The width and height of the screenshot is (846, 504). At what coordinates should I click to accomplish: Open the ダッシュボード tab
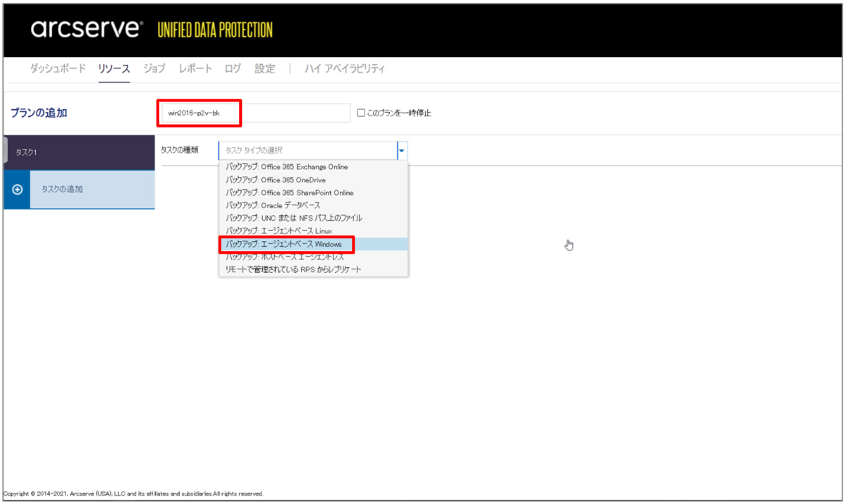(x=58, y=68)
